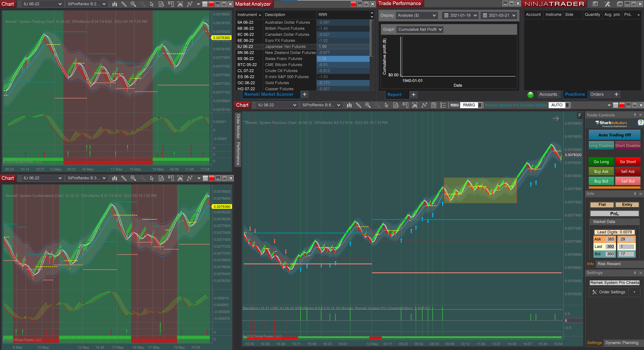The height and width of the screenshot is (350, 644).
Task: Click zoom in magnifier on Confirmation chart toolbar
Action: click(133, 178)
